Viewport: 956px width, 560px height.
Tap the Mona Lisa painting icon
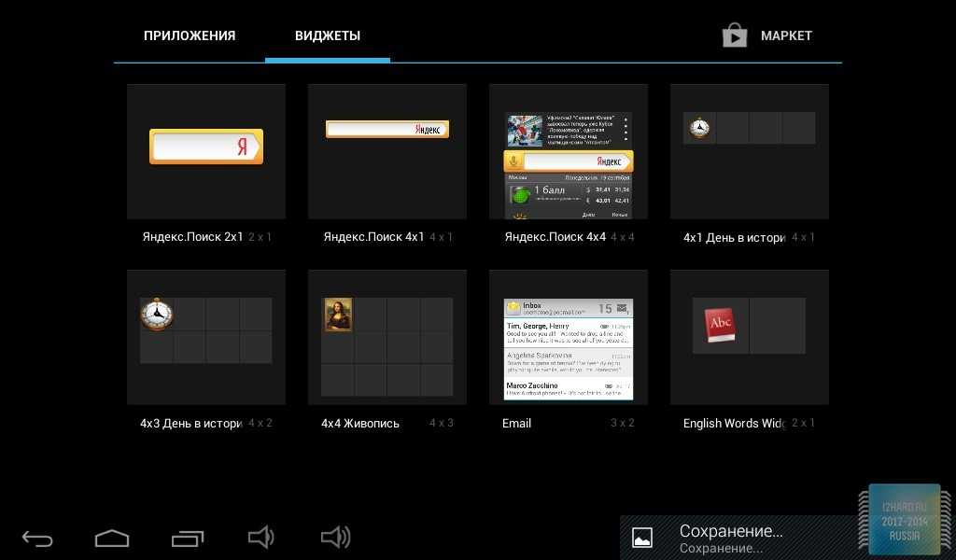338,315
